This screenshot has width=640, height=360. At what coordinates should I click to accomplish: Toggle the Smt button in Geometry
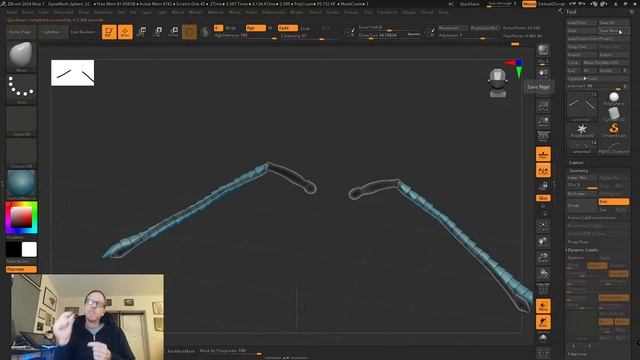[613, 202]
